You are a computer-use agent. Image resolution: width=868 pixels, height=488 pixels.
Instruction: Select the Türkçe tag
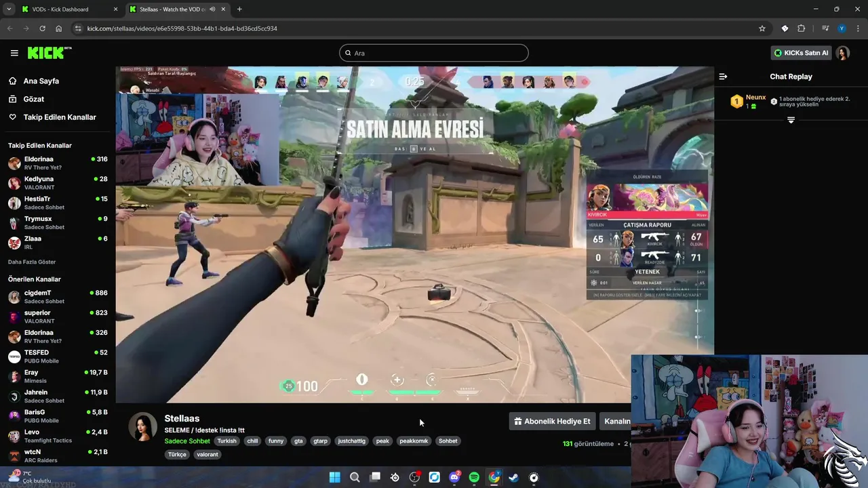click(x=177, y=454)
